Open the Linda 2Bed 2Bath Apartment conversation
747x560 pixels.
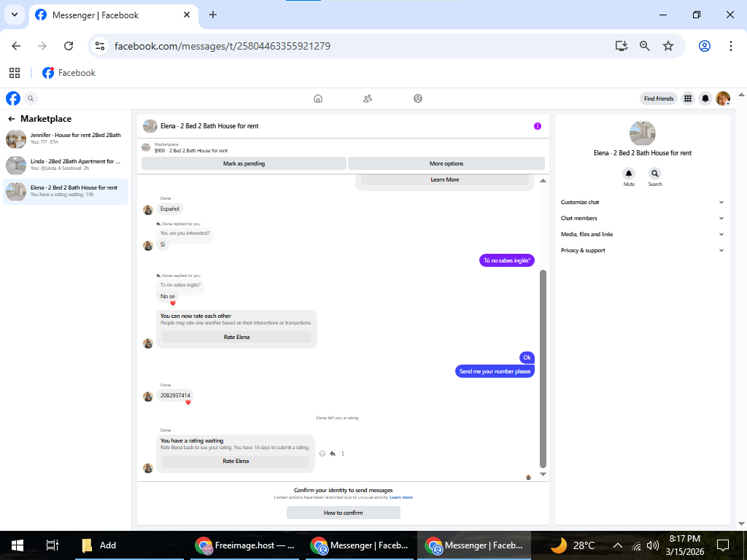pyautogui.click(x=66, y=165)
